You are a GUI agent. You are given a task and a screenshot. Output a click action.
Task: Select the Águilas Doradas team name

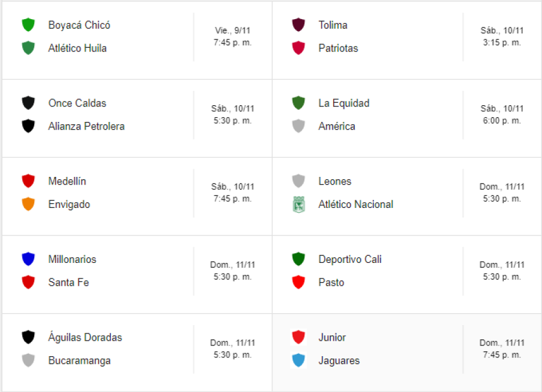click(x=85, y=338)
